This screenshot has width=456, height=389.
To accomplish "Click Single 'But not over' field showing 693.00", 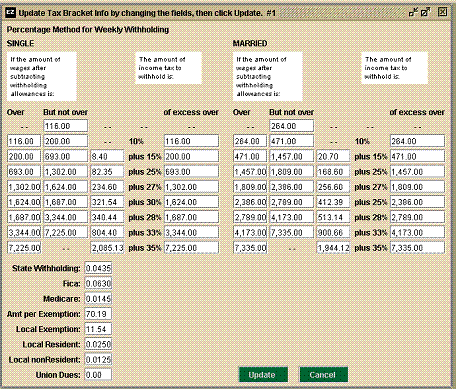I will point(65,156).
